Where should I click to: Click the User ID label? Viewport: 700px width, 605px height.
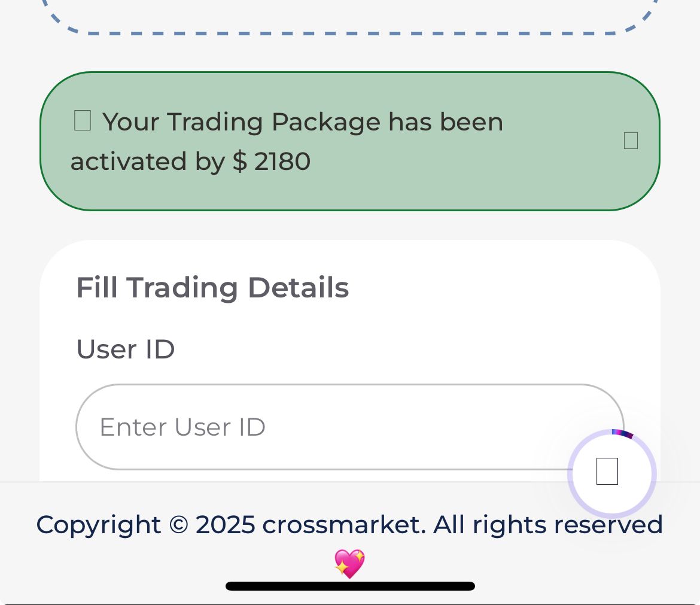[126, 349]
